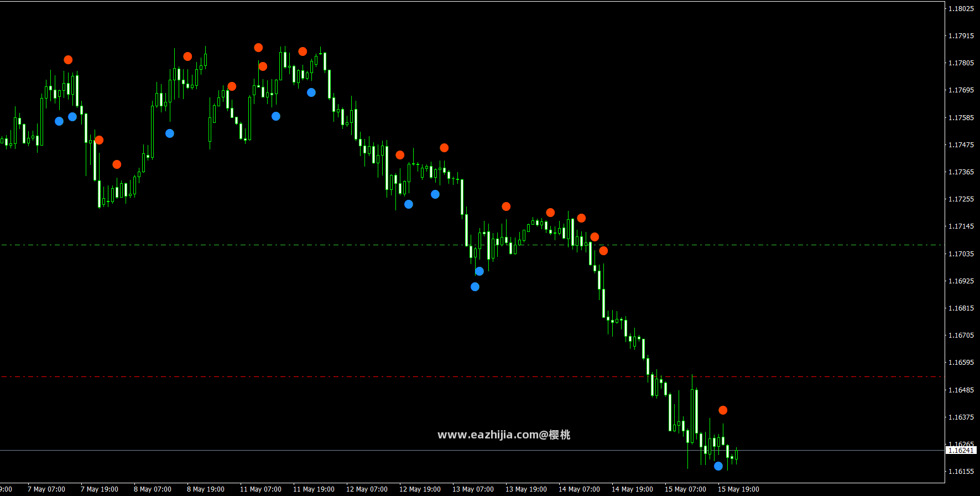Viewport: 980px width, 496px height.
Task: Click price axis label 1.16155
Action: tap(961, 472)
